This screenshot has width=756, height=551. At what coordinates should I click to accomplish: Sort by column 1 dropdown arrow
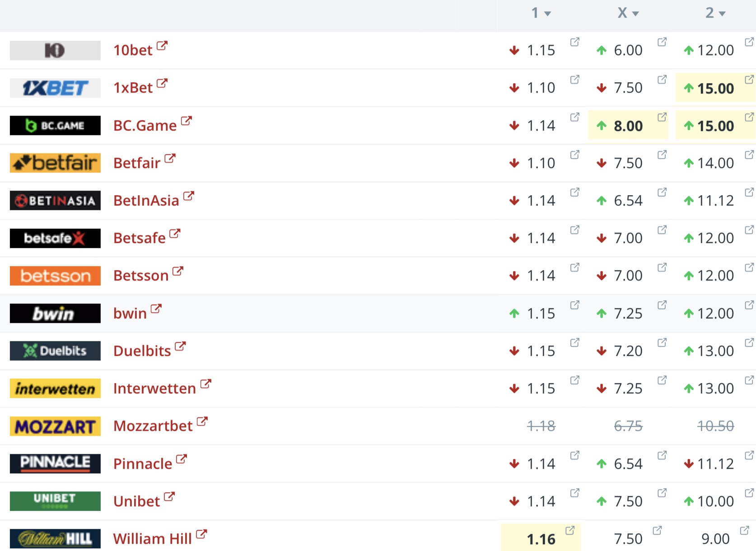(548, 14)
